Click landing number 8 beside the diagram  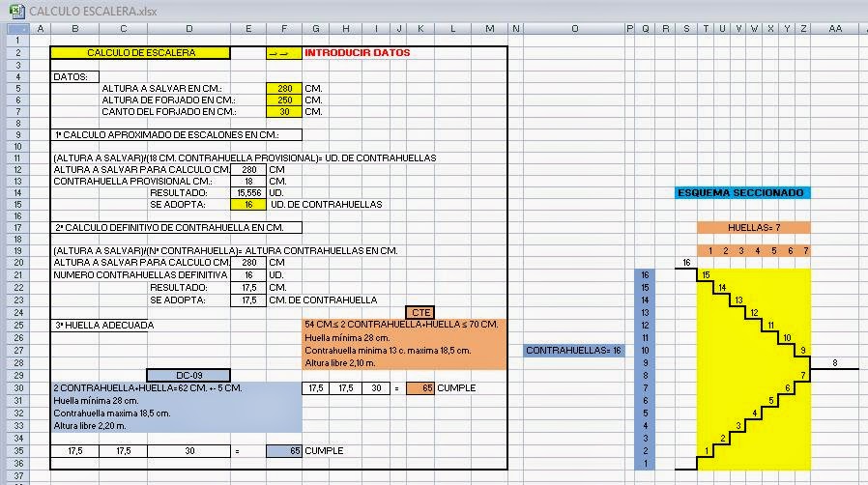point(835,363)
